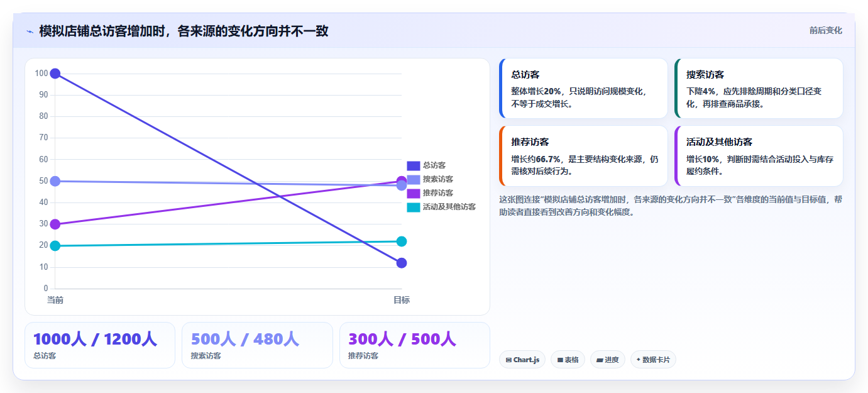The width and height of the screenshot is (868, 393).
Task: Click the 表格 tag chip
Action: point(568,360)
